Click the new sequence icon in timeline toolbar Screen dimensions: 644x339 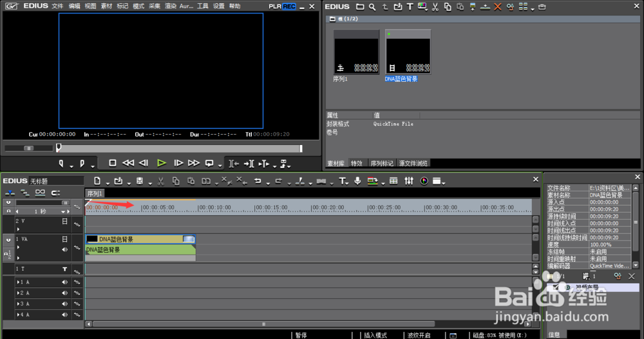[x=97, y=181]
